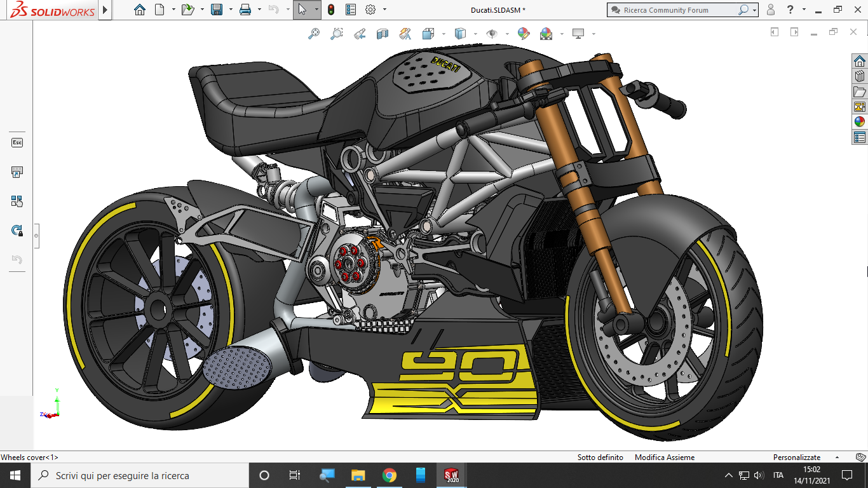Open Appearances and Scenes task pane tab
868x488 pixels.
(860, 122)
